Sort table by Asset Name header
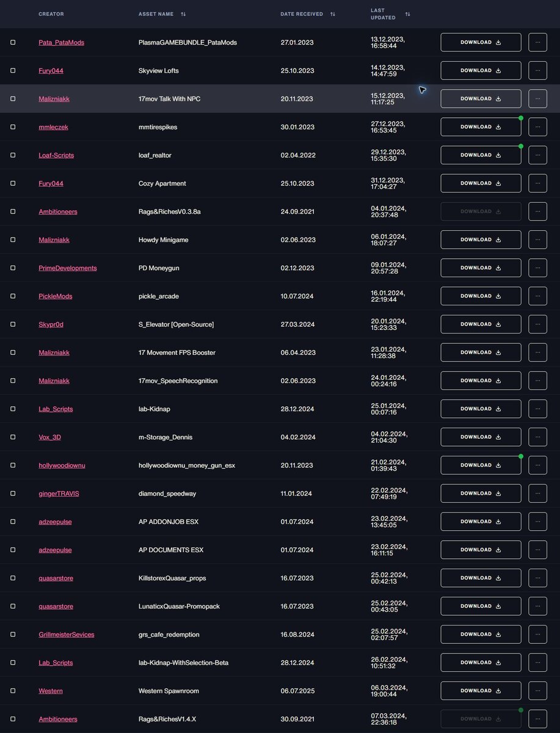Screen dimensions: 560x733 click(x=156, y=14)
